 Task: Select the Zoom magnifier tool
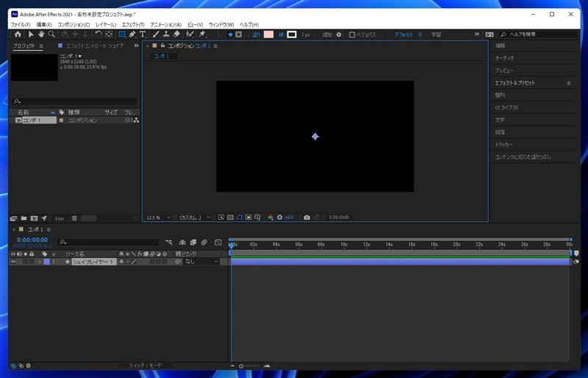point(51,34)
